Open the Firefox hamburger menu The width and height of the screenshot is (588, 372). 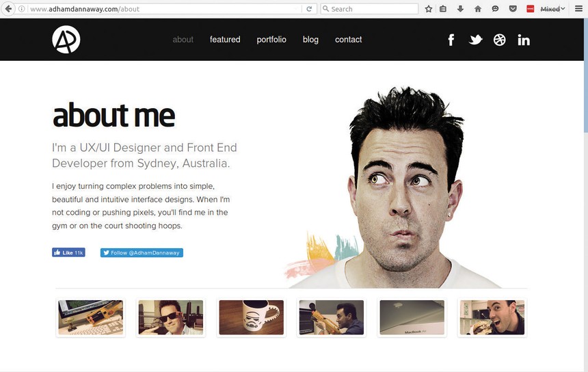point(578,9)
